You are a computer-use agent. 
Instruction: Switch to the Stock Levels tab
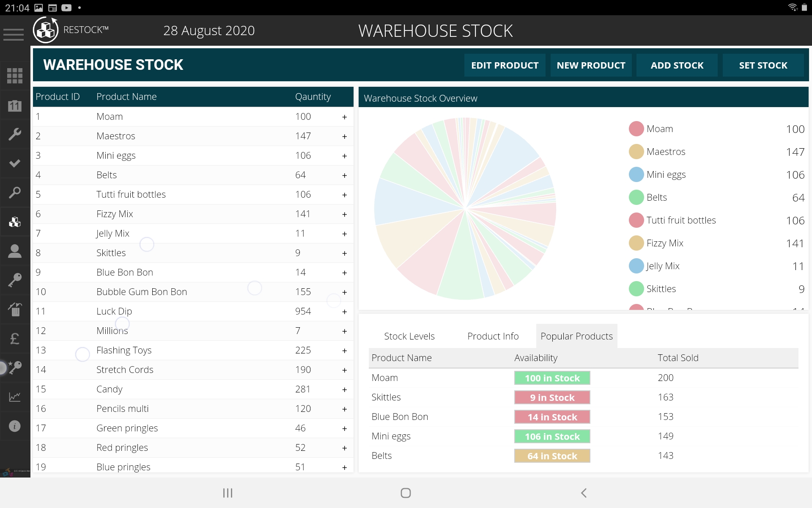point(409,336)
